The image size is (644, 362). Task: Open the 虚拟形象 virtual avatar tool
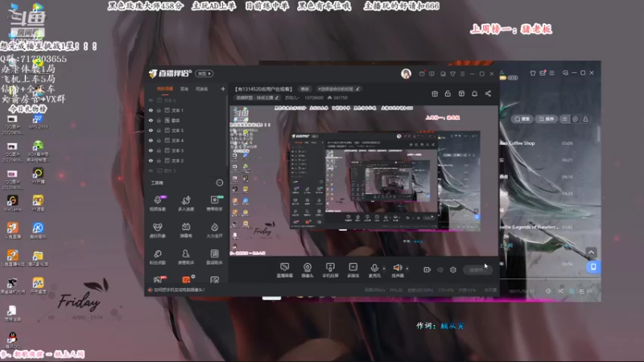(157, 230)
